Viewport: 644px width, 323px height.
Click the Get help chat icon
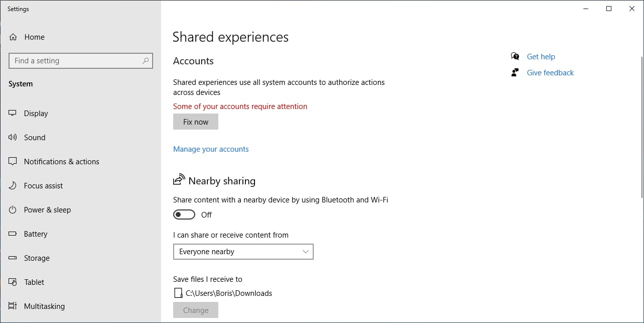(x=515, y=56)
